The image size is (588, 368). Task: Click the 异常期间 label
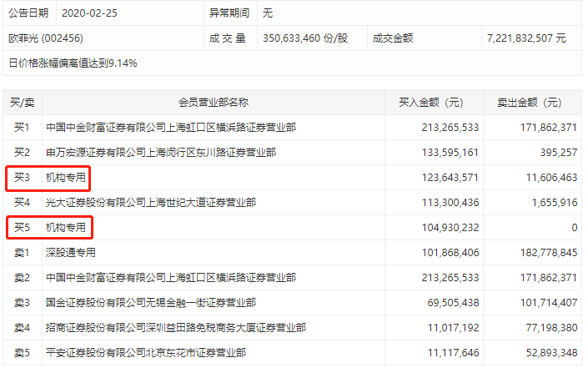(x=229, y=13)
